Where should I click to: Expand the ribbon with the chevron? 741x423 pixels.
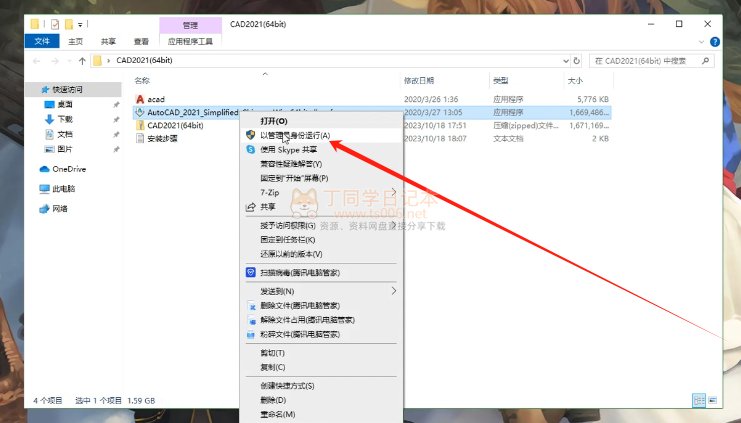(x=701, y=42)
